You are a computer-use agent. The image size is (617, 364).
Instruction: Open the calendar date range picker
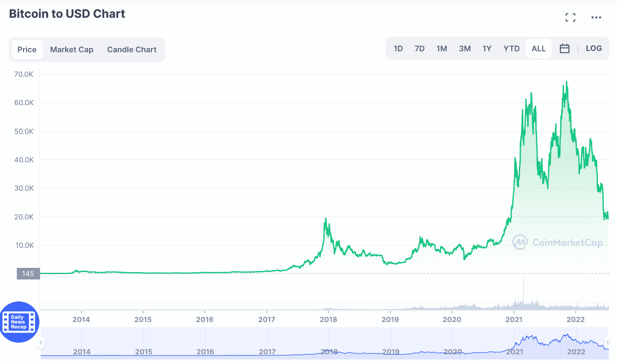pyautogui.click(x=564, y=48)
